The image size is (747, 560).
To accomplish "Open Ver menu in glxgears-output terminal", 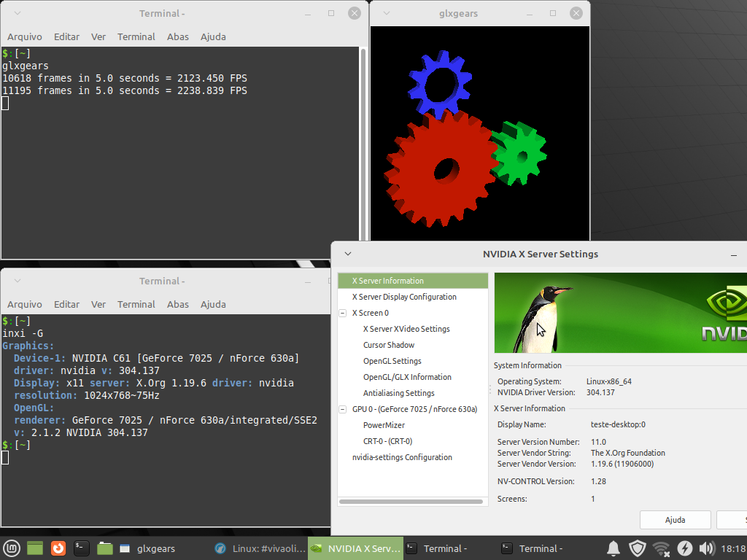I will click(98, 36).
